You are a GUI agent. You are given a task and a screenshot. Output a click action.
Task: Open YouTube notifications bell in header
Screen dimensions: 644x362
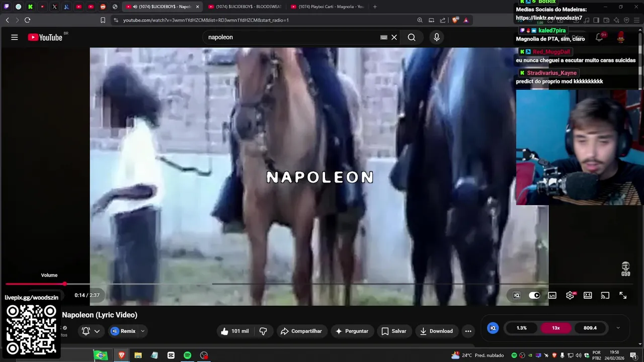tap(599, 37)
